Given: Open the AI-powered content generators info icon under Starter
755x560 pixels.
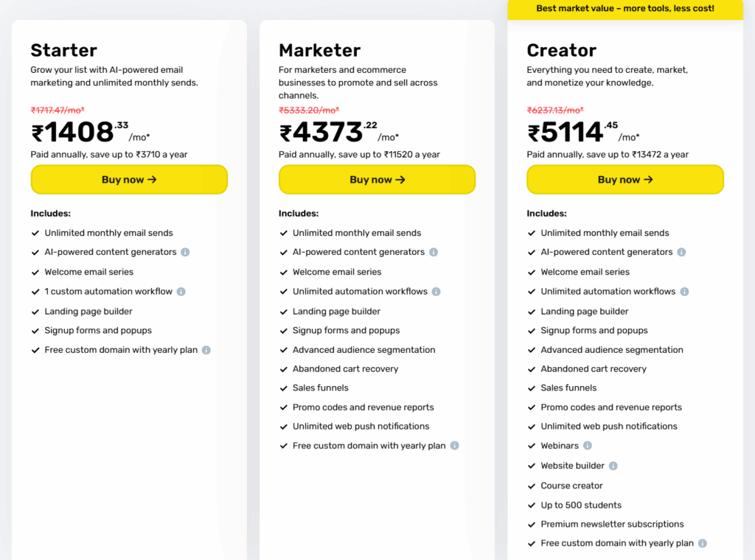Looking at the screenshot, I should 185,252.
